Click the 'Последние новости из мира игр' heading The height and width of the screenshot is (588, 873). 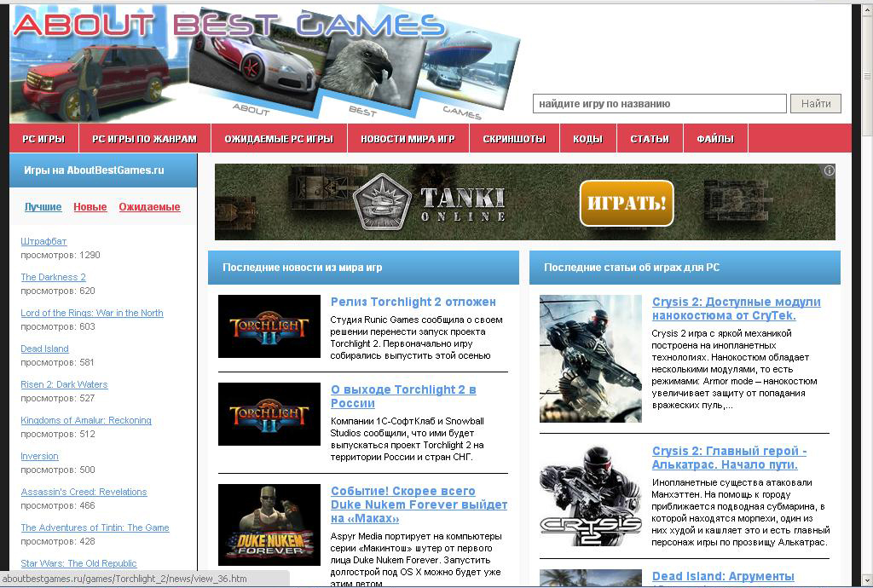pos(303,268)
